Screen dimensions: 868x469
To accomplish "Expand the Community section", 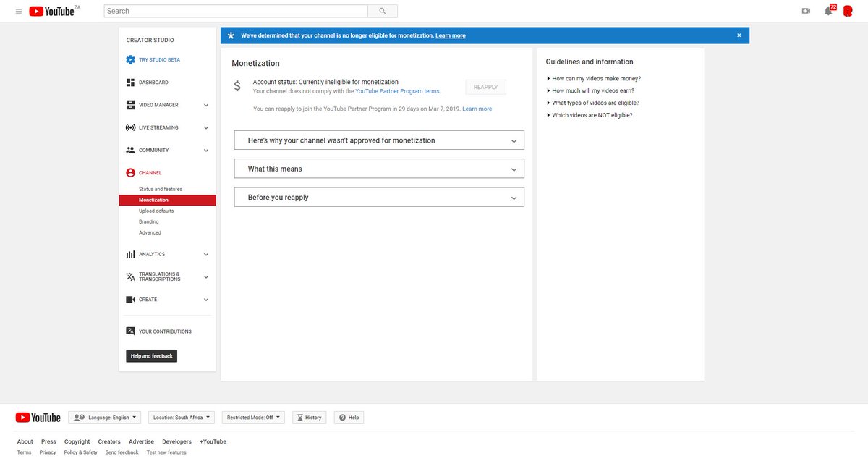I will click(206, 151).
